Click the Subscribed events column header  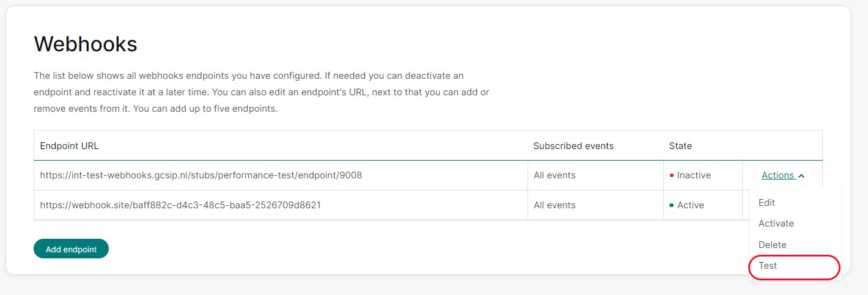[x=573, y=146]
